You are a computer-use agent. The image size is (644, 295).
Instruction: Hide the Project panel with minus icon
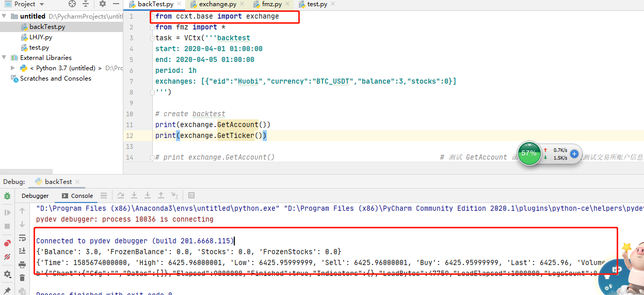point(116,4)
